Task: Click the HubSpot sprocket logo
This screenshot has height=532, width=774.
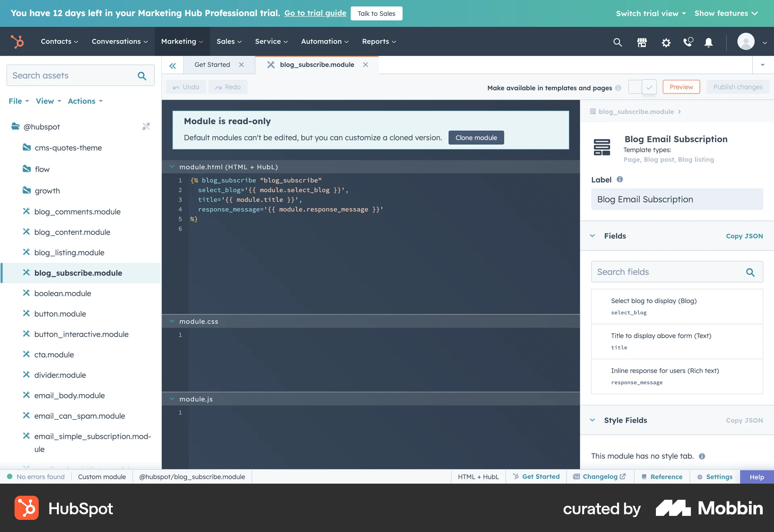Action: click(17, 42)
